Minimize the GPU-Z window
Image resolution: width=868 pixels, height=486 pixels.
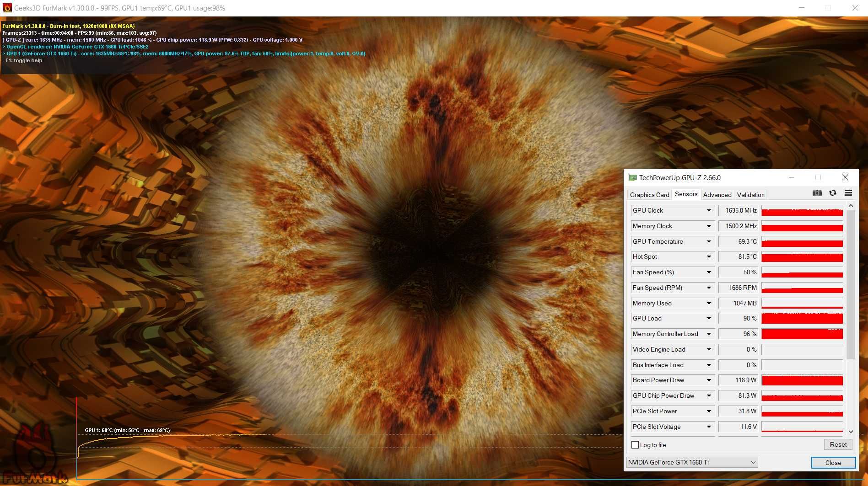792,177
